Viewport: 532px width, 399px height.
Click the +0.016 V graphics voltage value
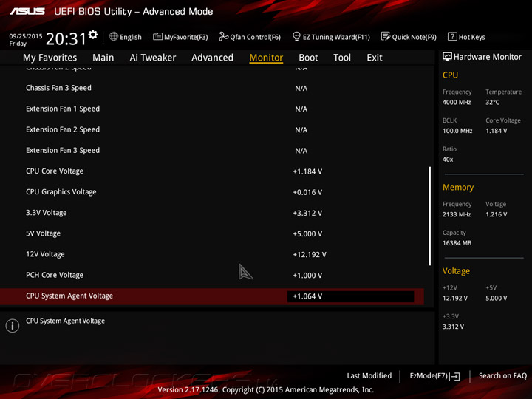(x=307, y=192)
